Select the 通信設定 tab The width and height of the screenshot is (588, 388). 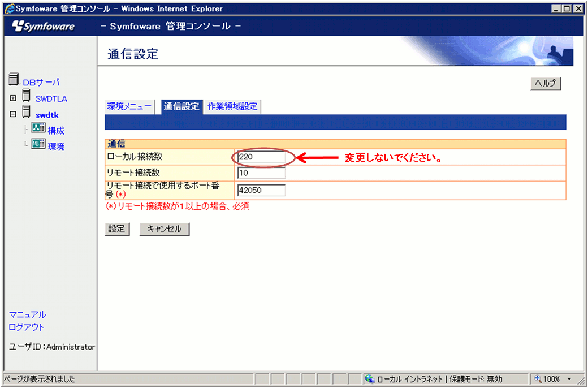(181, 106)
